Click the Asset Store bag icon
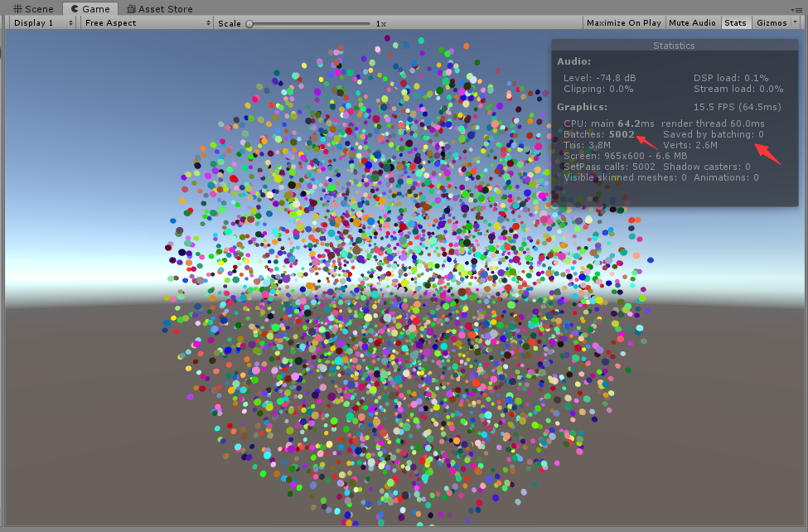 click(132, 9)
